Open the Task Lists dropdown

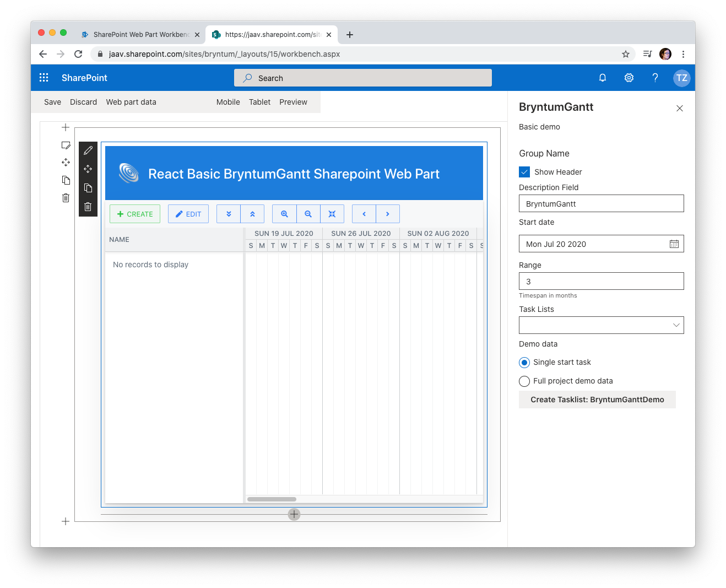(601, 325)
